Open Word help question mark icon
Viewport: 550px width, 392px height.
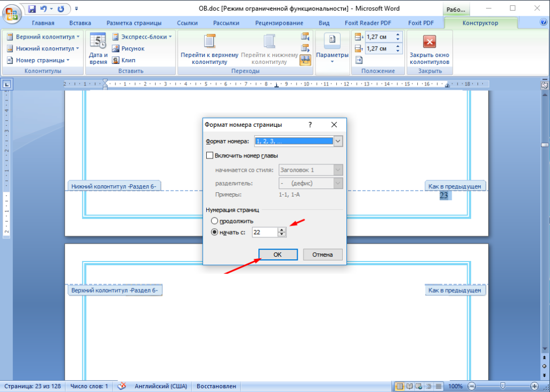[x=543, y=23]
